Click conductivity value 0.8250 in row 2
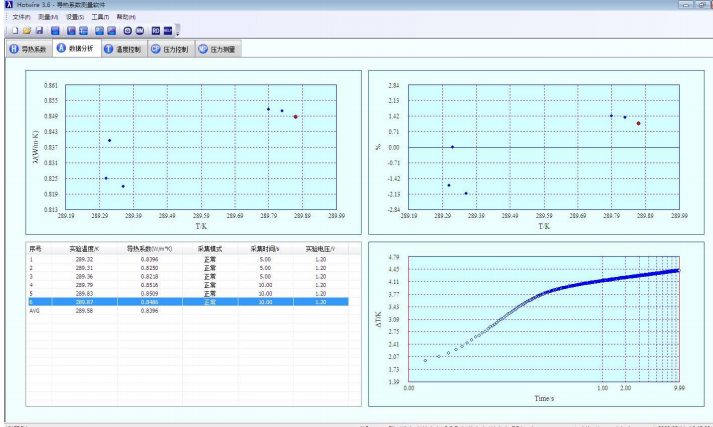Viewport: 713px width, 427px height. click(149, 268)
